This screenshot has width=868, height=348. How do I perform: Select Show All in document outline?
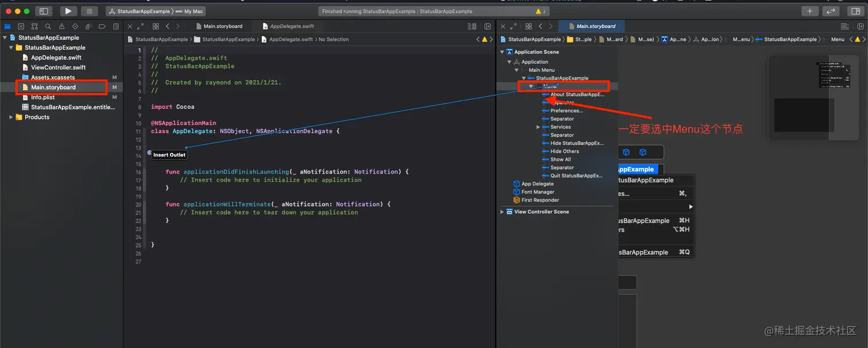point(560,159)
